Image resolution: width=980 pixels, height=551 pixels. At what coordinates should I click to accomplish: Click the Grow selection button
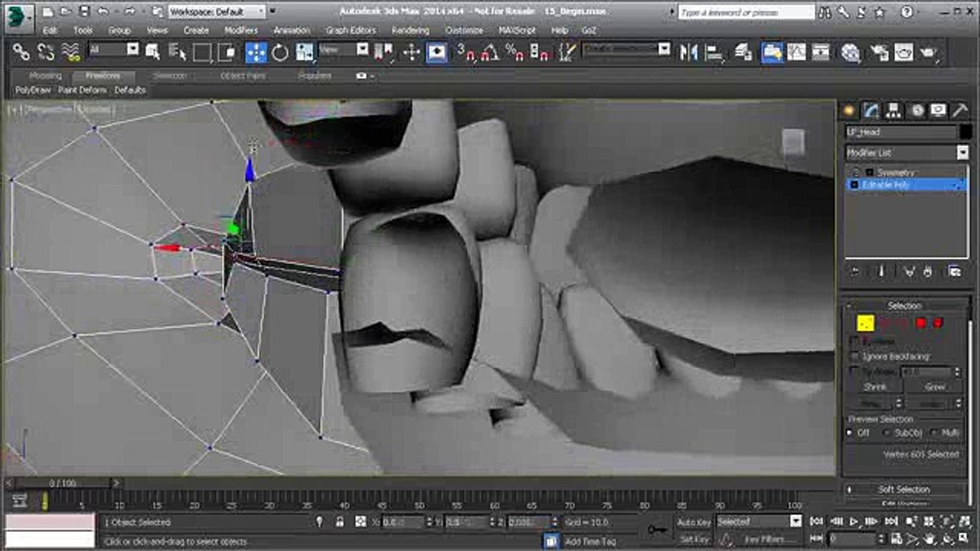point(935,387)
